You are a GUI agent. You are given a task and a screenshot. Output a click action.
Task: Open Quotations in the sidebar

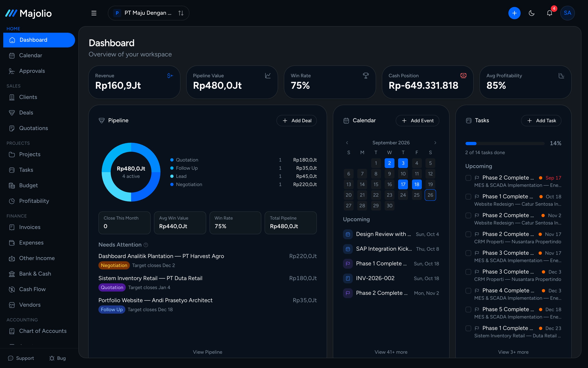coord(39,128)
